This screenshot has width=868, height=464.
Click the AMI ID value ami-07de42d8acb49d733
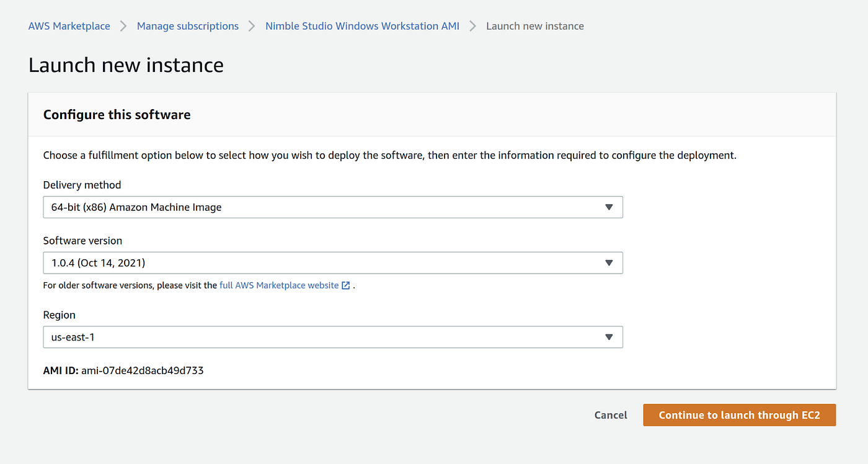[x=143, y=370]
